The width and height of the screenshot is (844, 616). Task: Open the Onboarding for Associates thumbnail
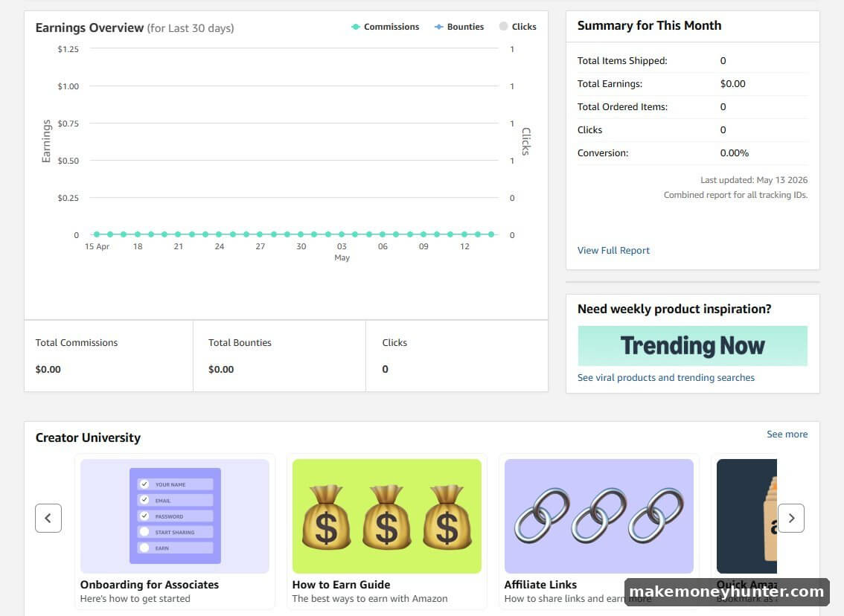click(x=174, y=516)
